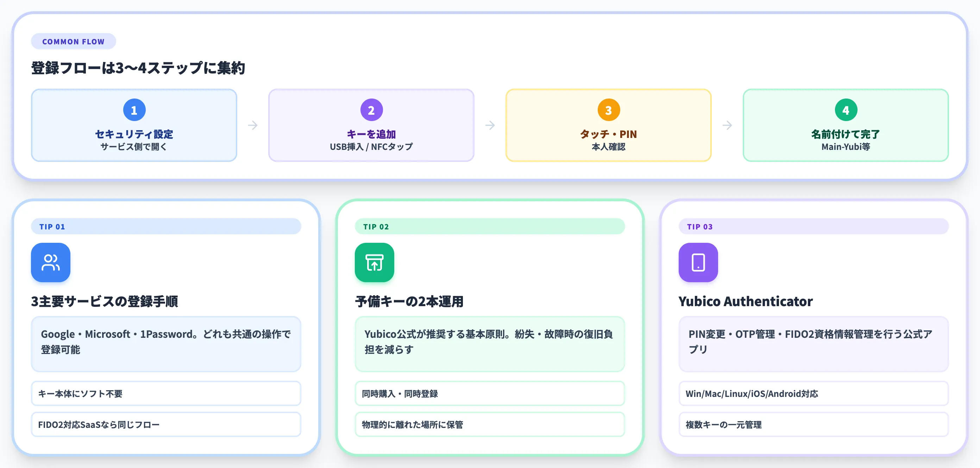
Task: Click the USB挿入 / NFCタップ subtitle
Action: point(371,147)
